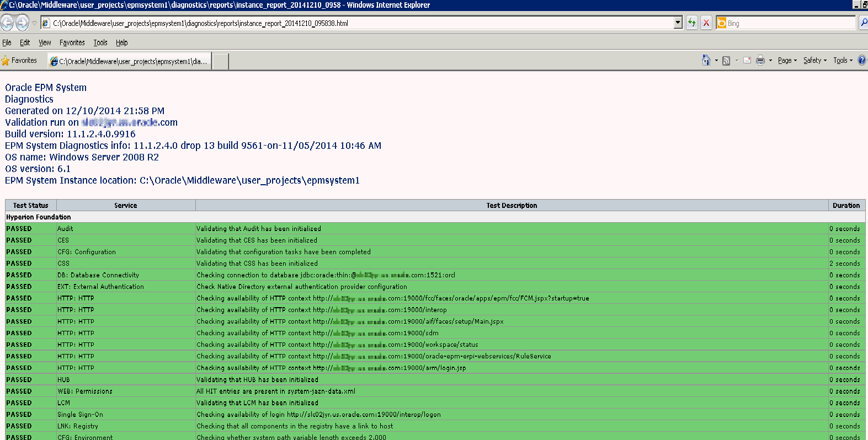The height and width of the screenshot is (440, 868).
Task: Select the LNK: Registry service cell
Action: point(126,426)
